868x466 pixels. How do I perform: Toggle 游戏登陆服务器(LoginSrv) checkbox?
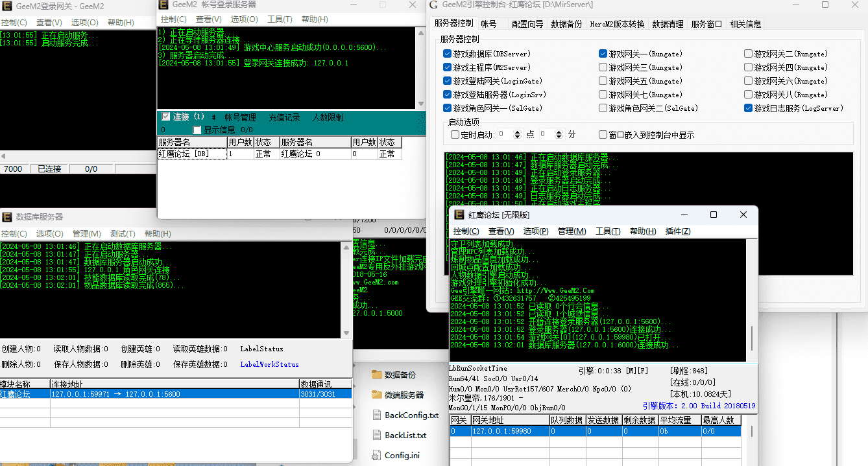447,95
